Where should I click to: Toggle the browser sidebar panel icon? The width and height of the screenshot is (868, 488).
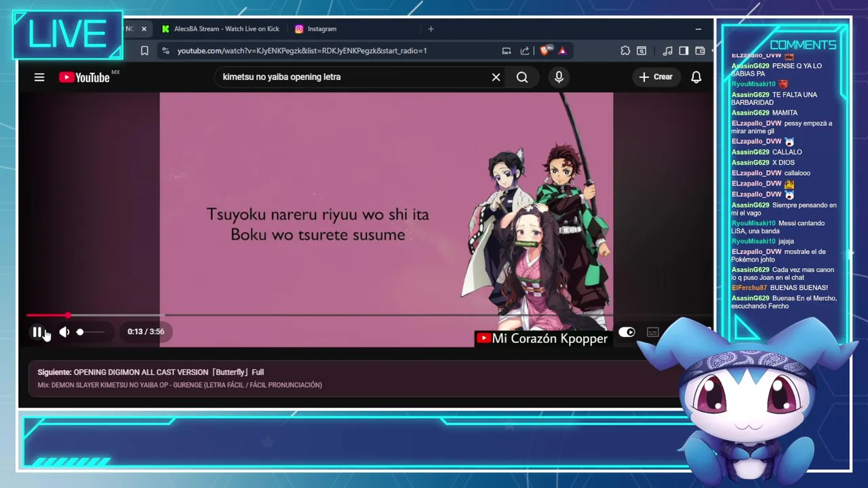click(684, 51)
